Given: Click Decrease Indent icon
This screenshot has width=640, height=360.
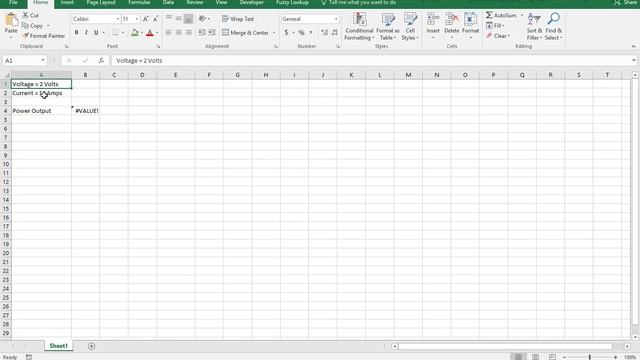Looking at the screenshot, I should point(202,32).
